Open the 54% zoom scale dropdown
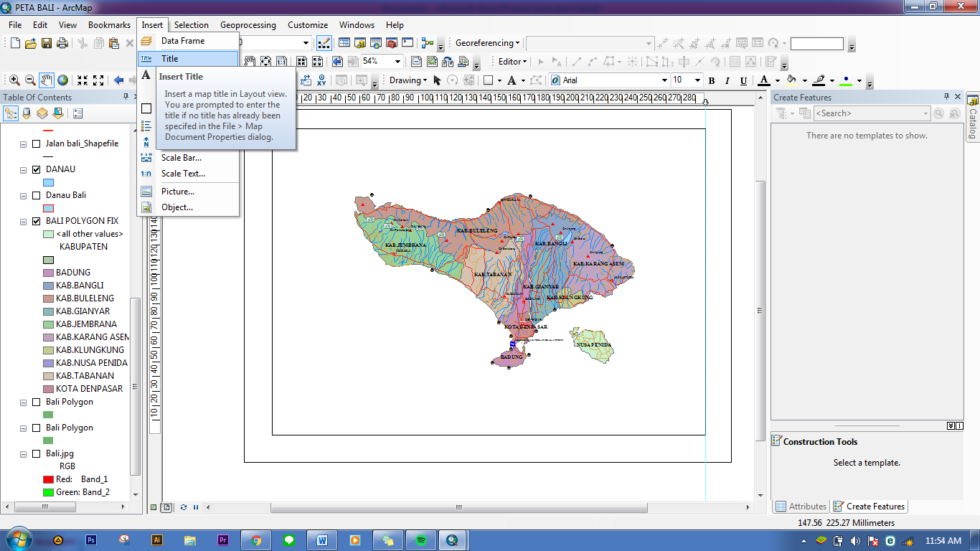Image resolution: width=980 pixels, height=551 pixels. coord(398,61)
